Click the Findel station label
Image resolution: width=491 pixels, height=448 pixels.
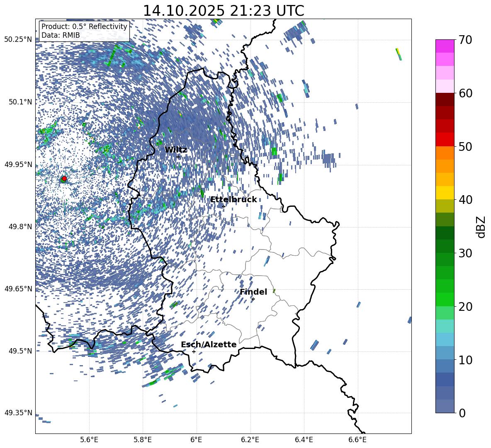(x=253, y=292)
